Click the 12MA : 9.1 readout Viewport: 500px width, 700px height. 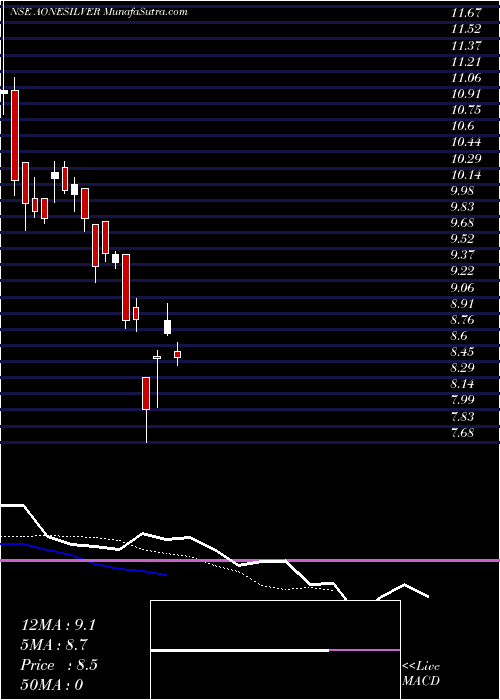(58, 625)
